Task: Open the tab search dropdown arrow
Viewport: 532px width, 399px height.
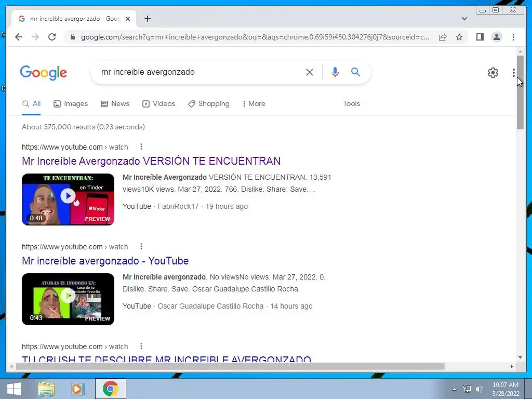Action: click(x=464, y=19)
